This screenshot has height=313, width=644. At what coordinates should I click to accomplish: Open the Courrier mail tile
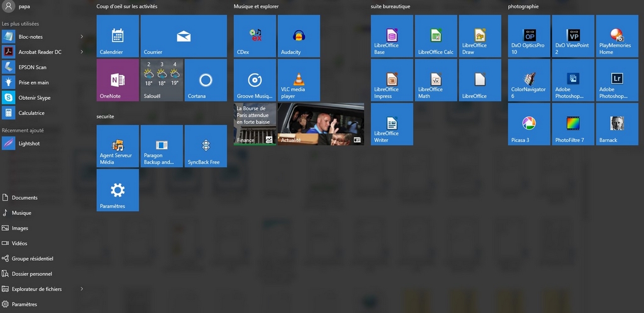pyautogui.click(x=184, y=36)
